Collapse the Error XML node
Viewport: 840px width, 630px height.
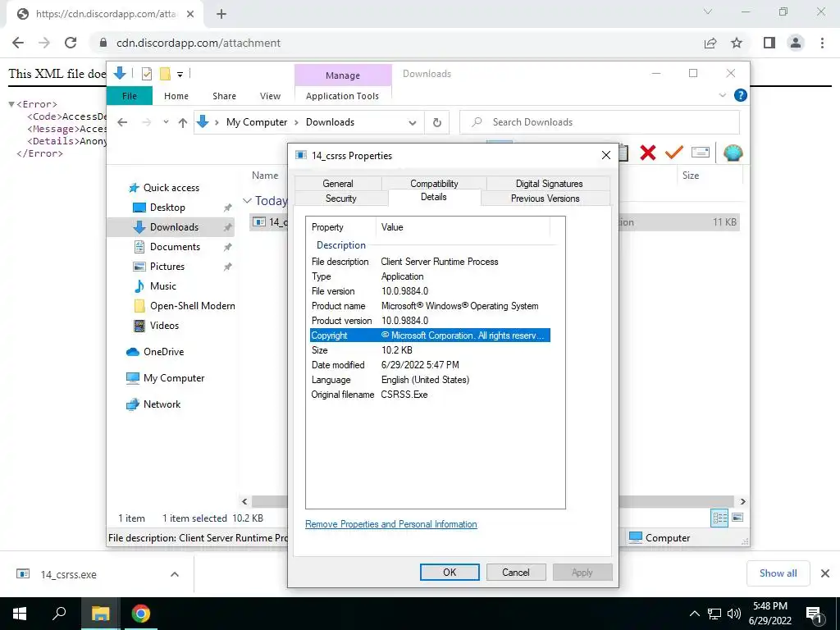click(x=11, y=104)
